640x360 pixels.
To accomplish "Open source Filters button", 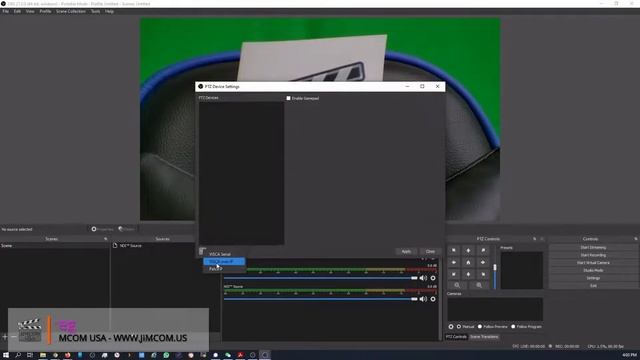I will [127, 229].
